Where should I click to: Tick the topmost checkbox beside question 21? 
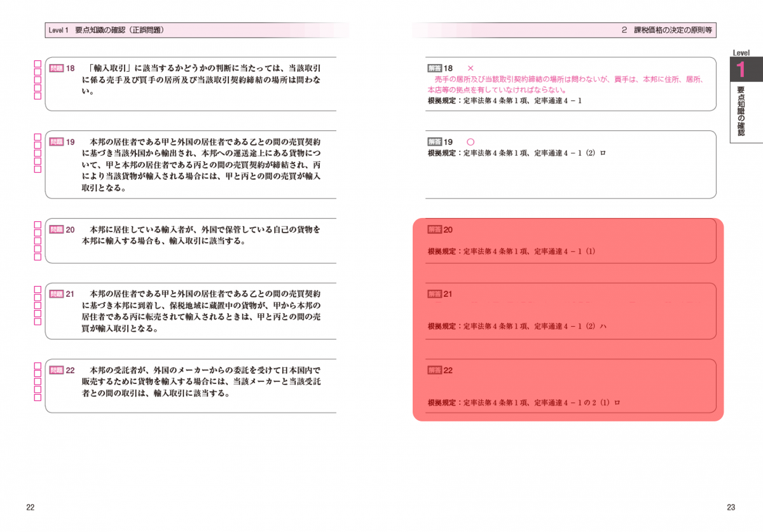tap(38, 290)
